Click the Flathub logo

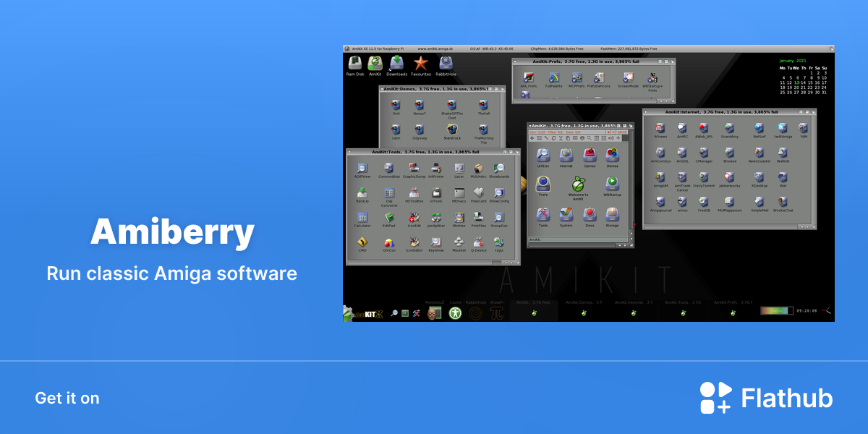point(767,398)
